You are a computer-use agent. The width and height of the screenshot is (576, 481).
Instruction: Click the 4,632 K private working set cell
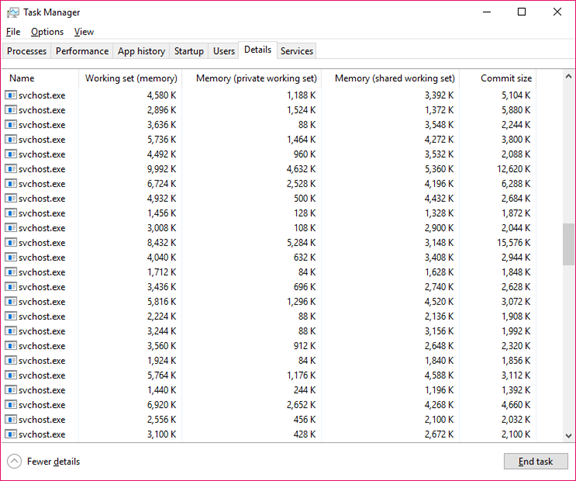click(x=301, y=169)
